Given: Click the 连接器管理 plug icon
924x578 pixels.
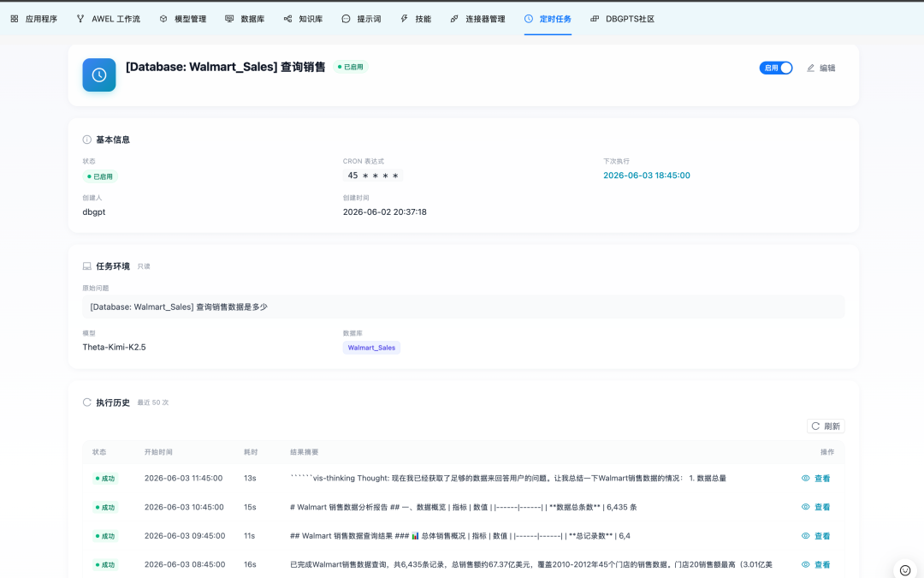Looking at the screenshot, I should (x=454, y=19).
